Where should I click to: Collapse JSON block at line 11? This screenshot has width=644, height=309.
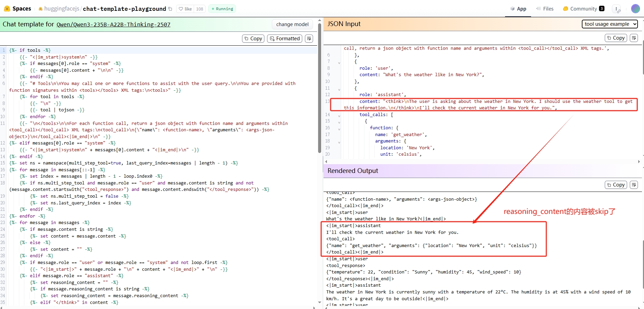(339, 89)
